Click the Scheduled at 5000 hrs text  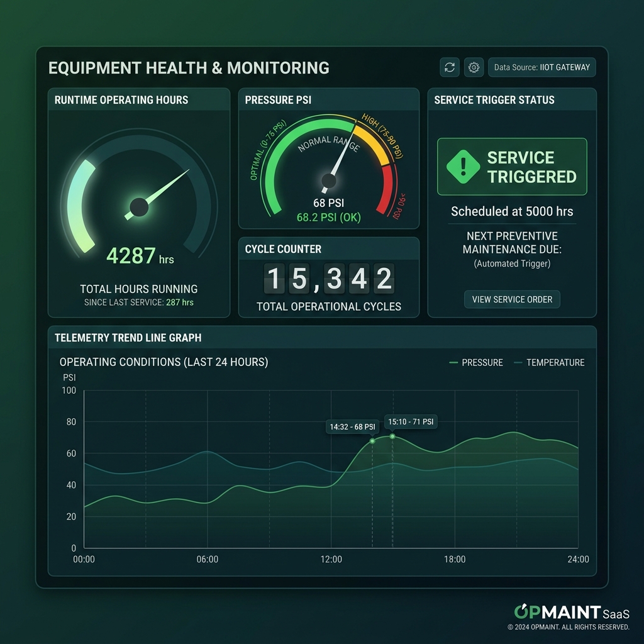(512, 211)
